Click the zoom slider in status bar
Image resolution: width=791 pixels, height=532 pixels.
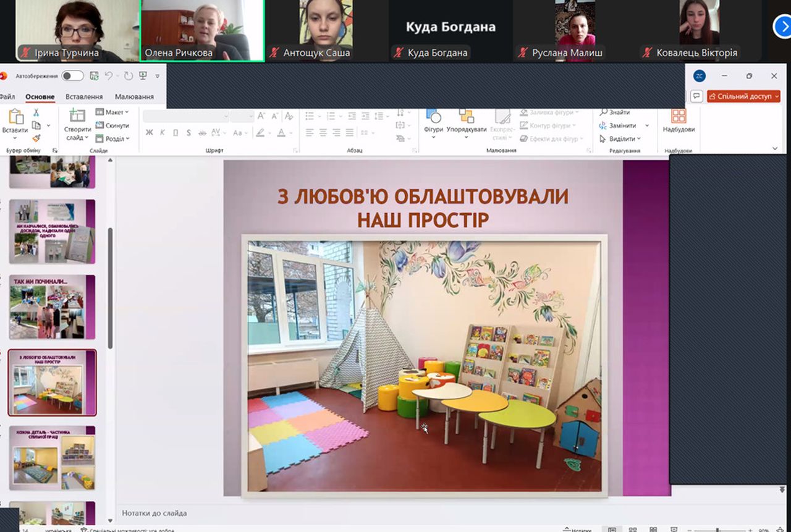[x=717, y=530]
